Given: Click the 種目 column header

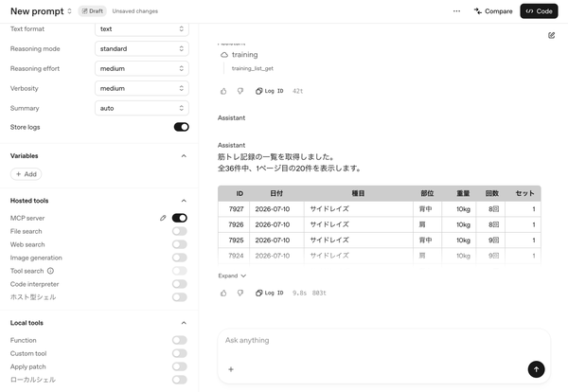Looking at the screenshot, I should pos(358,193).
